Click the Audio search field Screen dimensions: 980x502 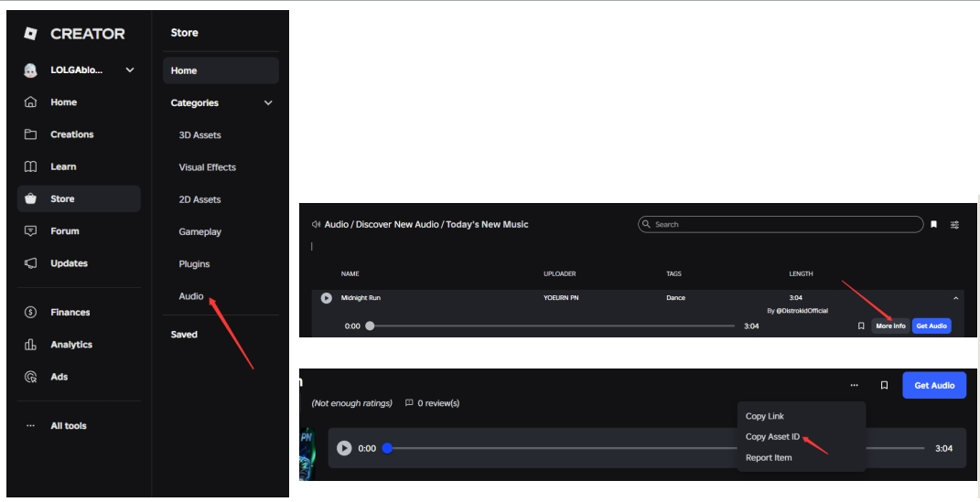pyautogui.click(x=781, y=224)
